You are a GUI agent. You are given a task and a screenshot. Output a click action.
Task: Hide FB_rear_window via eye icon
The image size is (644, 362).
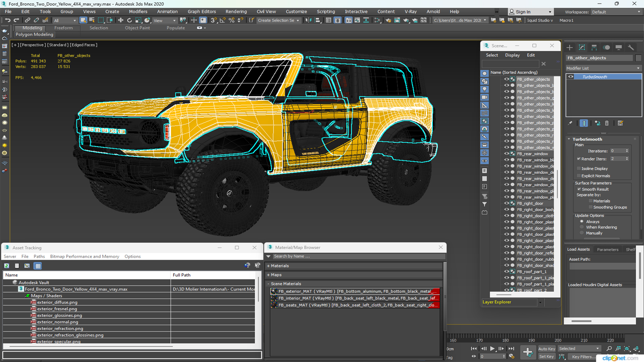[506, 154]
